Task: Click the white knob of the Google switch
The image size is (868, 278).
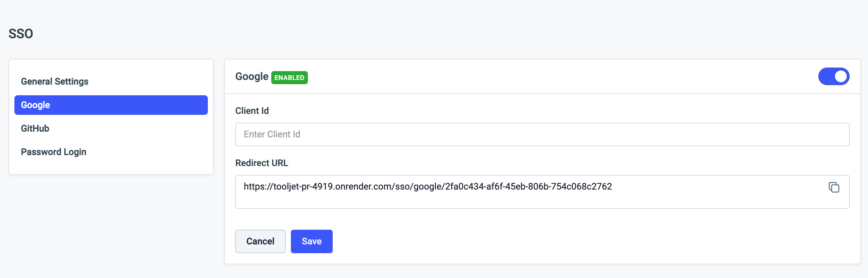Action: (x=840, y=76)
